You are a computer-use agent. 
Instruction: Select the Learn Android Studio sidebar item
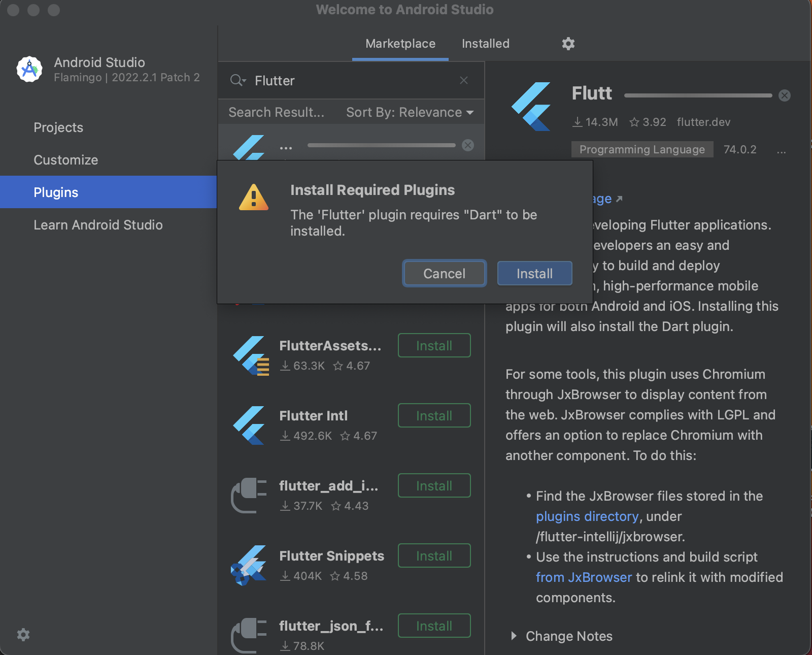click(98, 225)
